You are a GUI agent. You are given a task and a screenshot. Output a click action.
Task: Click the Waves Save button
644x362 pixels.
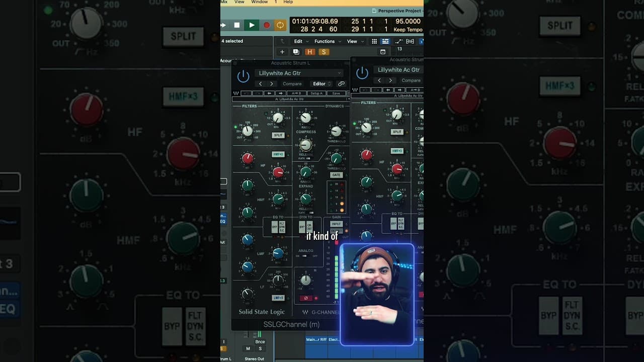336,94
